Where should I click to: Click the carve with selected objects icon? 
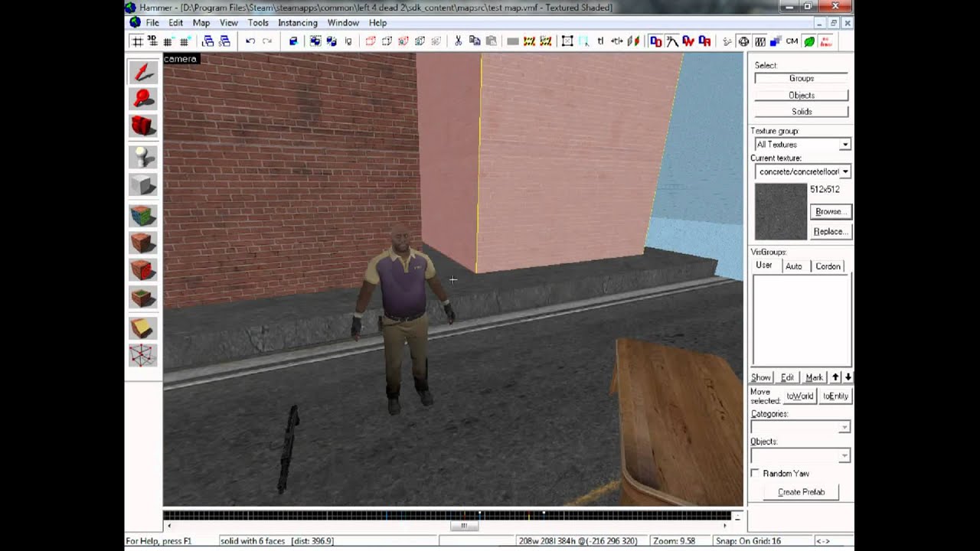click(x=294, y=41)
